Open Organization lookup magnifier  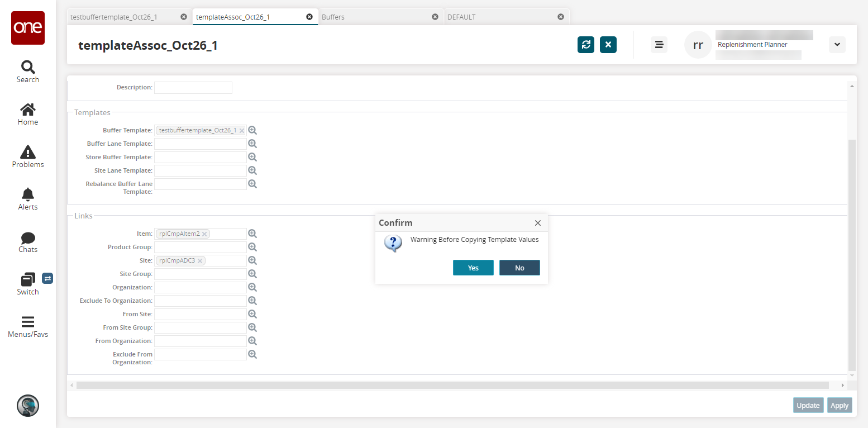(252, 287)
